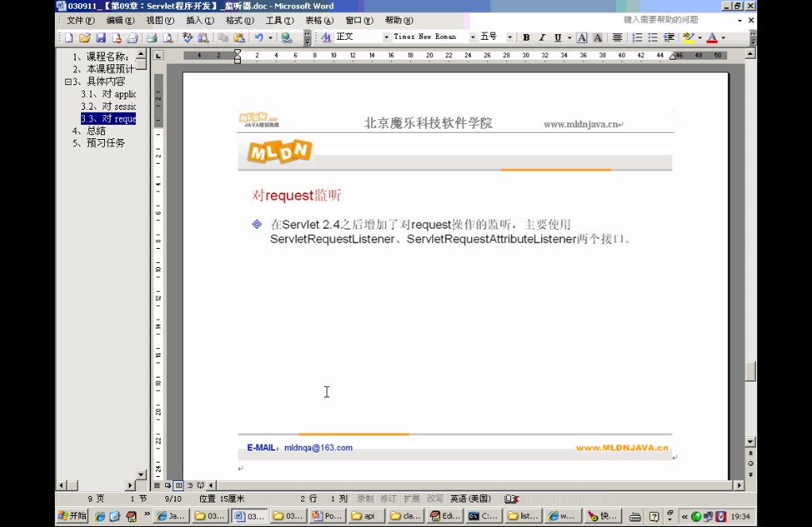
Task: Click the E-mail envelope toolbar icon
Action: pyautogui.click(x=133, y=37)
